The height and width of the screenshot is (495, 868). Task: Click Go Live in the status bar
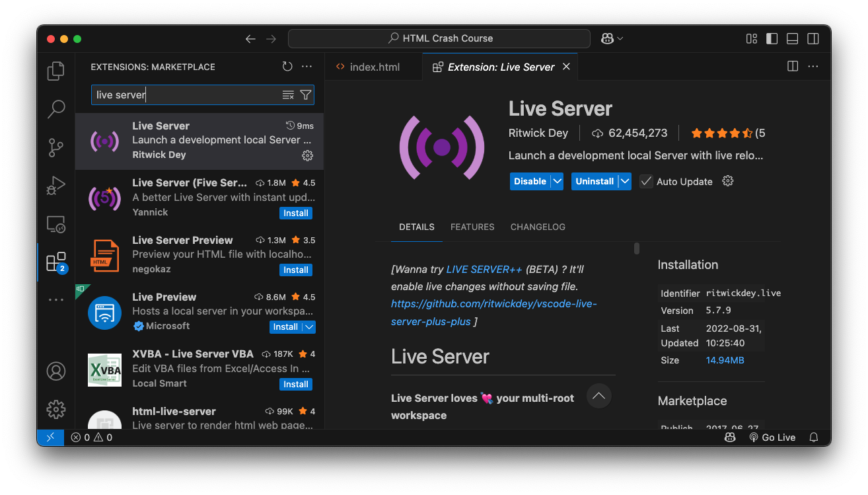[772, 438]
